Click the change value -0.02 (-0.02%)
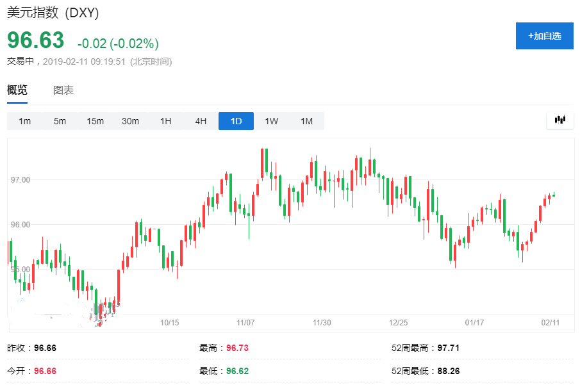580x392 pixels. [118, 44]
